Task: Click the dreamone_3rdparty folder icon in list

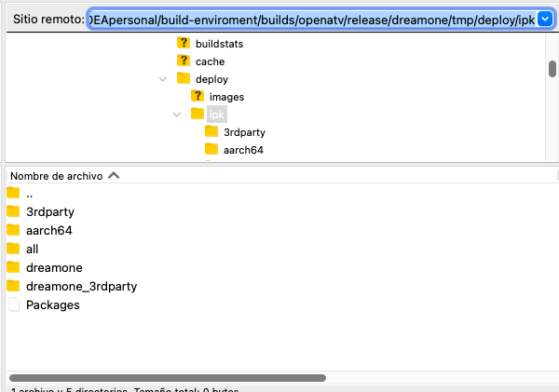Action: 13,286
